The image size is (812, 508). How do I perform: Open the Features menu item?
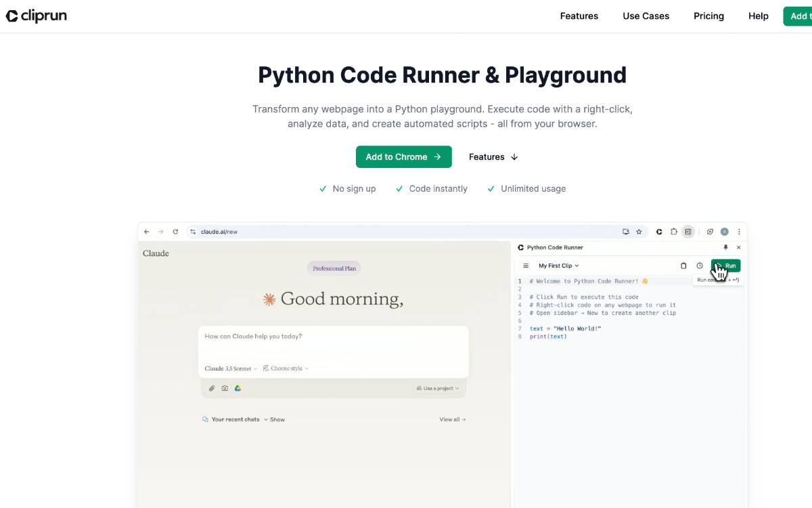[579, 16]
